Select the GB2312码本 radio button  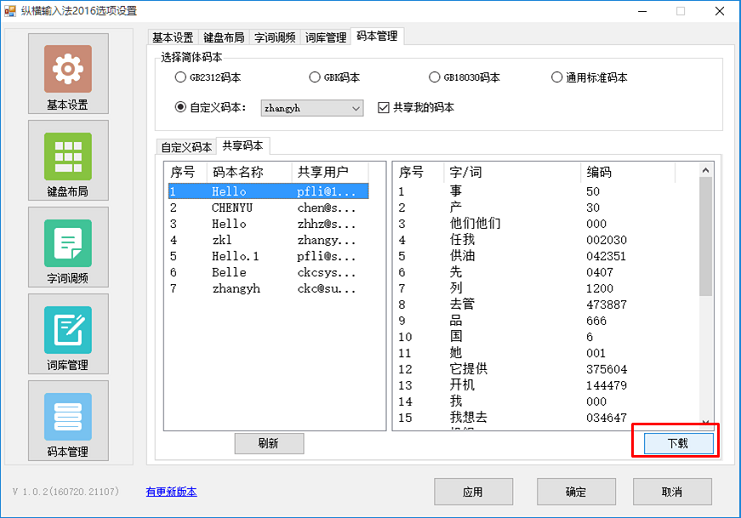pyautogui.click(x=181, y=77)
